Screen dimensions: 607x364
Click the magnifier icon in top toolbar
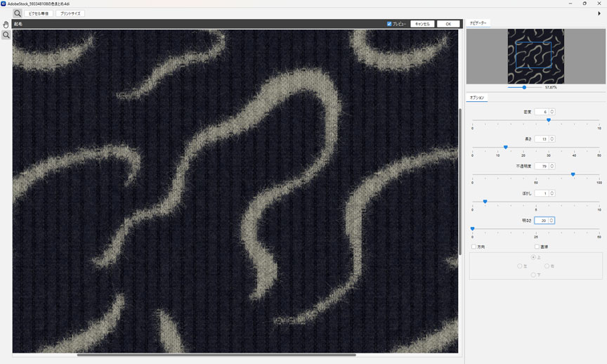pyautogui.click(x=18, y=13)
